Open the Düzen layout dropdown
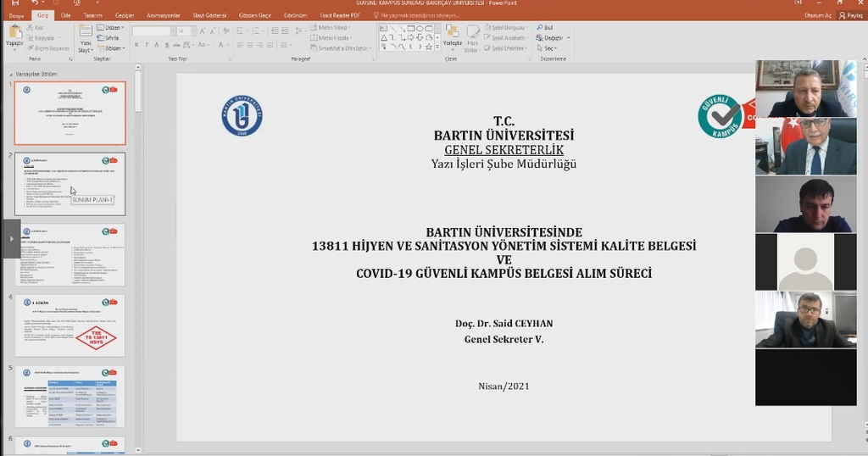This screenshot has height=456, width=868. 111,28
